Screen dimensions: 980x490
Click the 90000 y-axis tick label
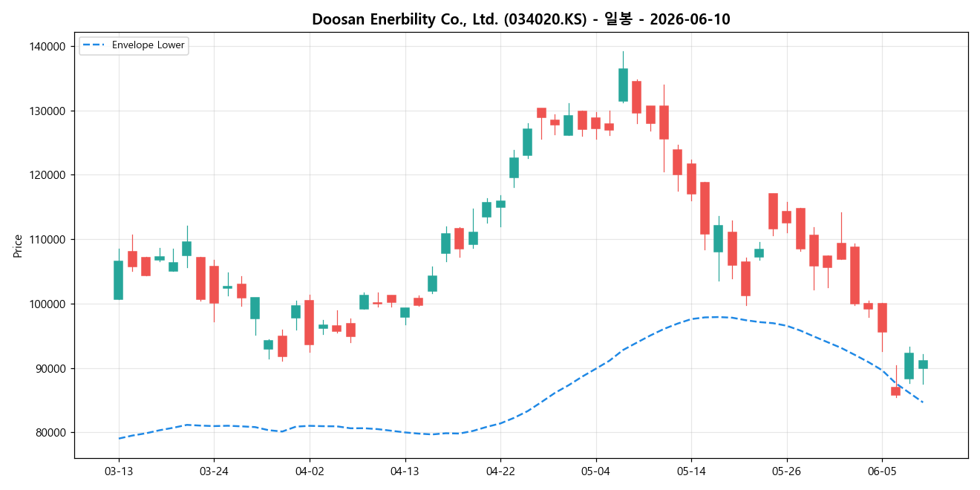tap(51, 369)
